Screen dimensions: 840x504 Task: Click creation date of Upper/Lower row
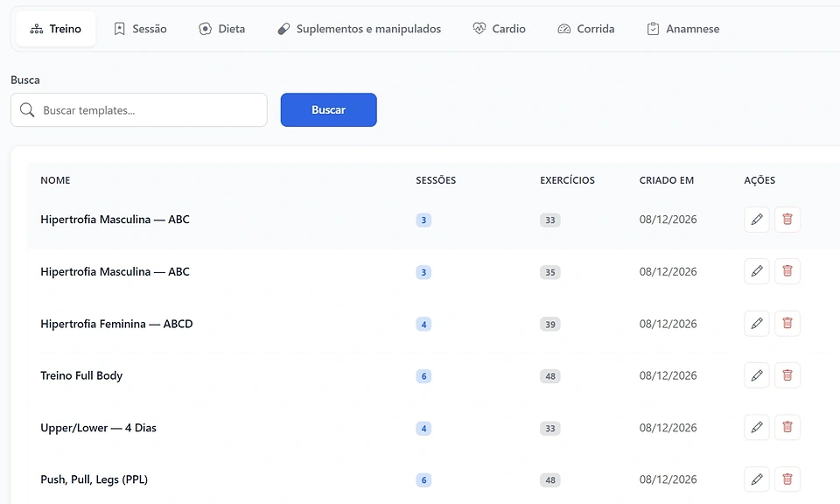668,428
